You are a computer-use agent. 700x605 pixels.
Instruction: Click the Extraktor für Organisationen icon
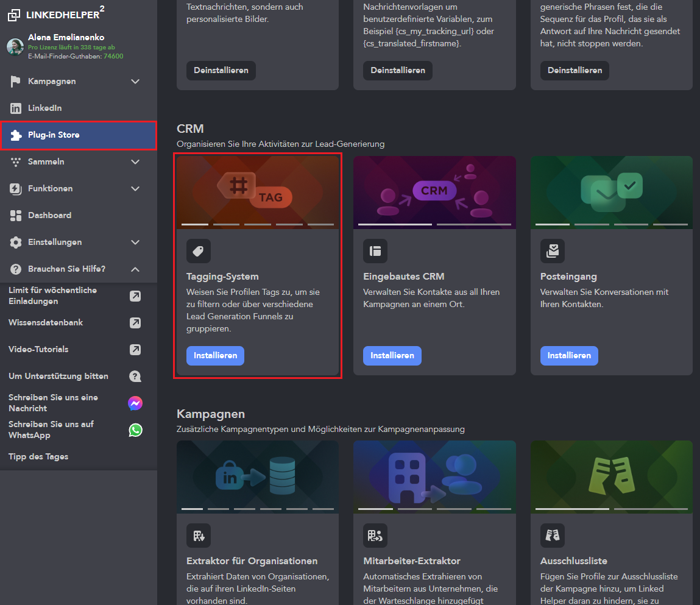(198, 536)
